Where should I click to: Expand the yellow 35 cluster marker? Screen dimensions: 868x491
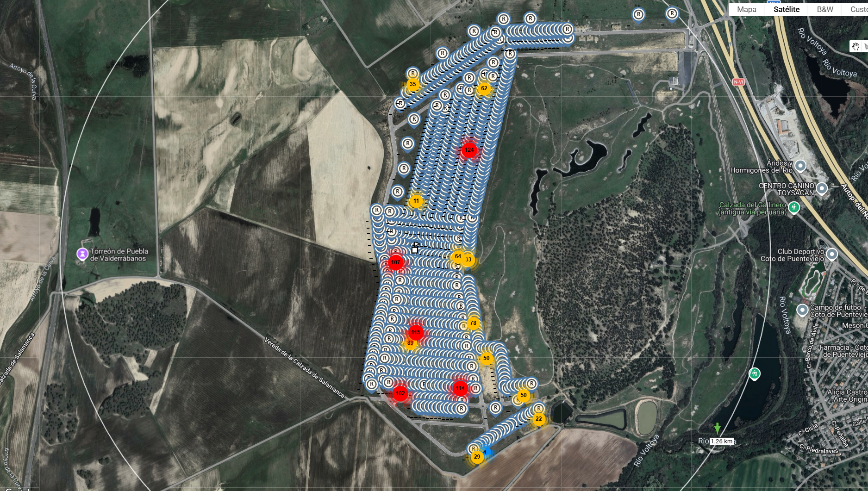pyautogui.click(x=412, y=84)
